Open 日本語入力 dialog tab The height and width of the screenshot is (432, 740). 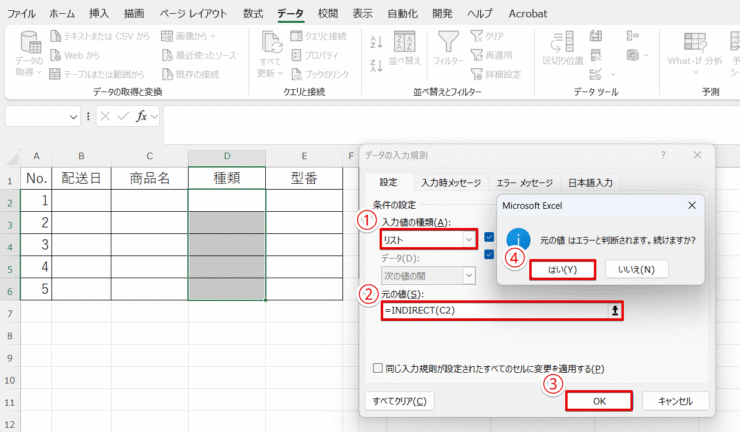[x=590, y=183]
